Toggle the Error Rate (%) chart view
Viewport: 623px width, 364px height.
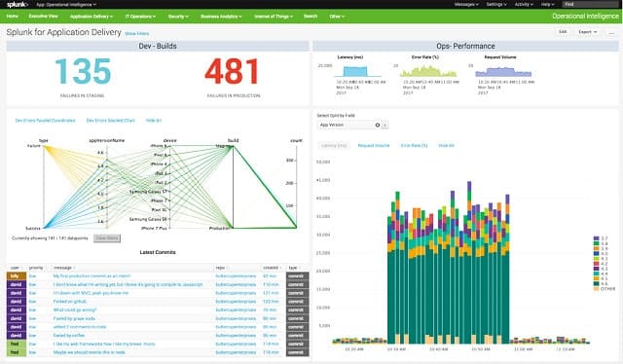pyautogui.click(x=414, y=146)
